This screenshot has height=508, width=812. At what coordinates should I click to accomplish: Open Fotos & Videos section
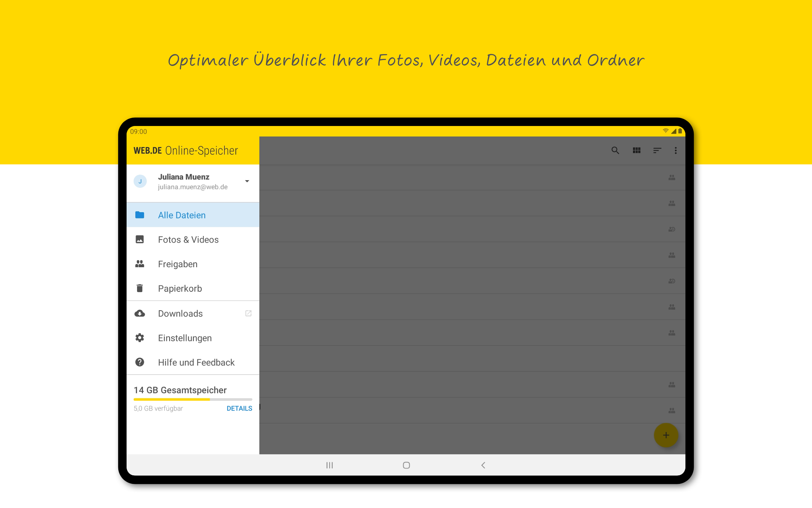point(193,240)
